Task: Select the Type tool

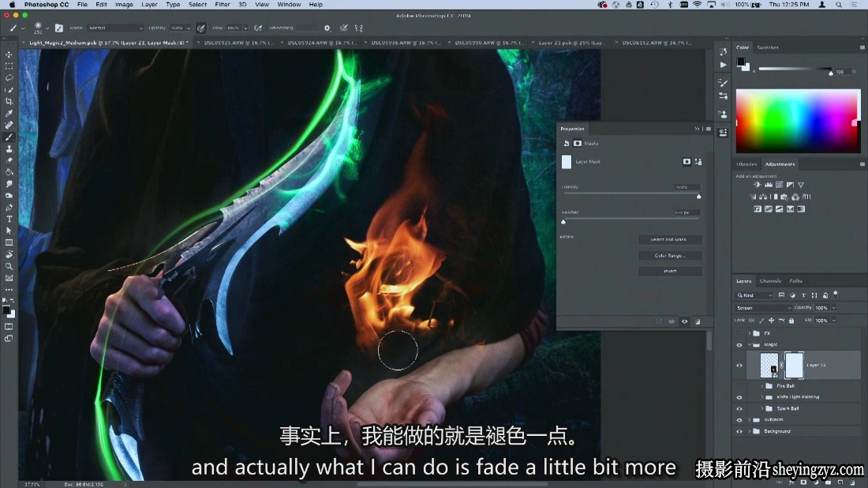Action: click(x=9, y=219)
